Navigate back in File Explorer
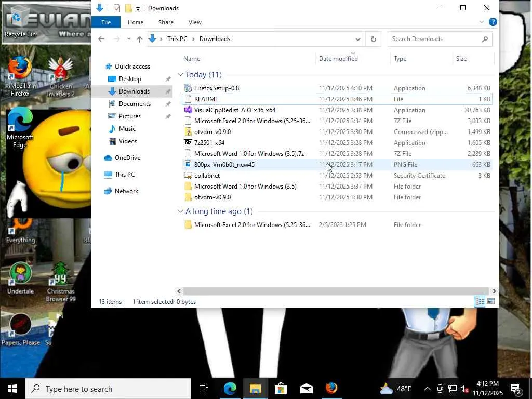Viewport: 532px width, 399px height. pos(101,39)
